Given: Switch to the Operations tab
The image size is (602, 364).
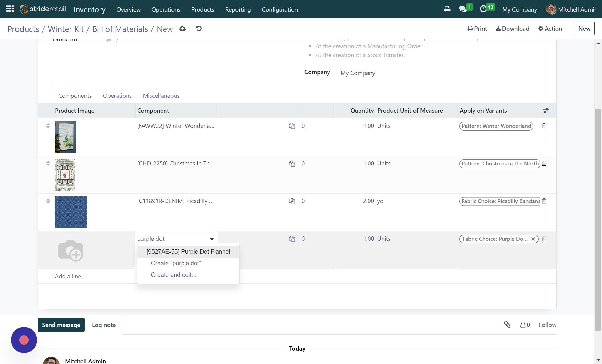Looking at the screenshot, I should (117, 96).
